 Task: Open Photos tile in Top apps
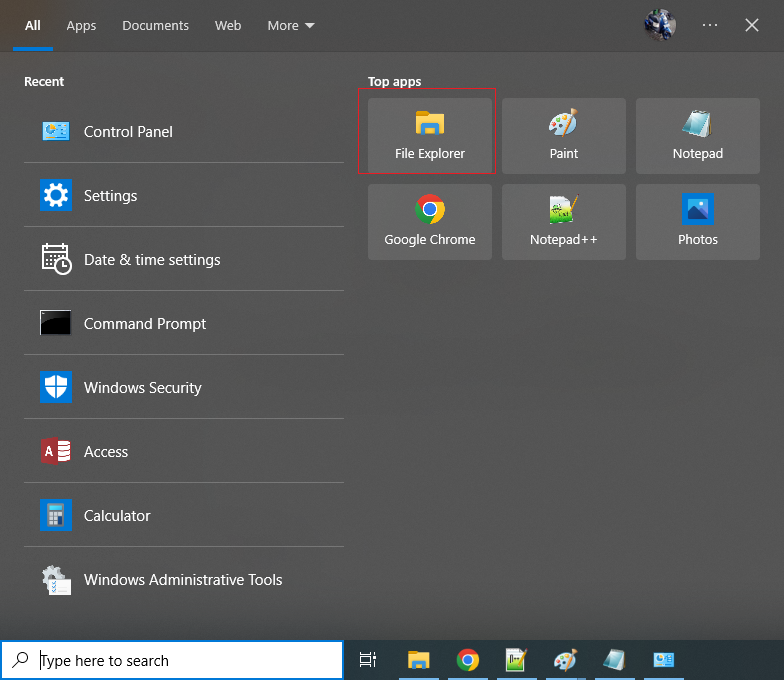point(698,222)
